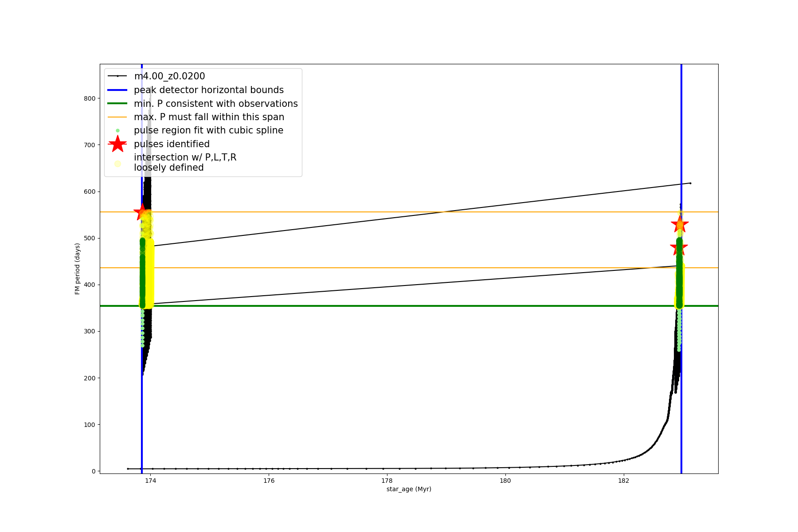
Task: Click the 178 tick label on x-axis
Action: [x=387, y=481]
